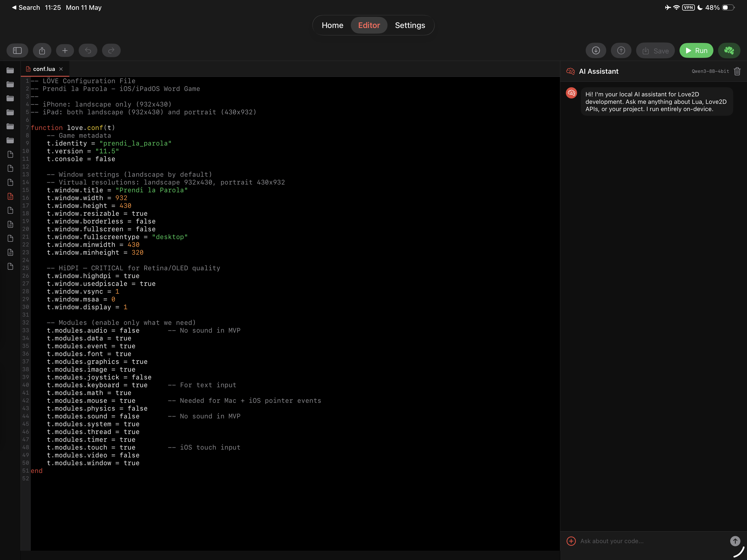Close the conf.lua tab
This screenshot has width=747, height=560.
coord(61,69)
